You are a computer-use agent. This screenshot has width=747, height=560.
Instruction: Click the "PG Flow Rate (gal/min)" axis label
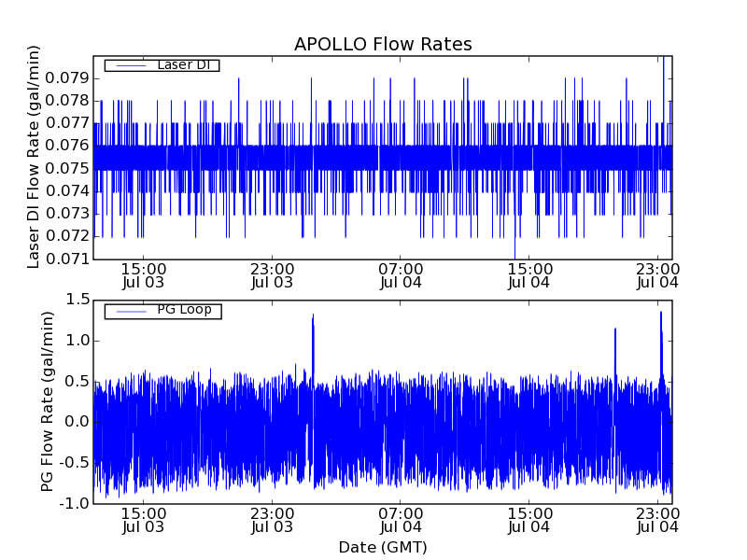coord(47,402)
